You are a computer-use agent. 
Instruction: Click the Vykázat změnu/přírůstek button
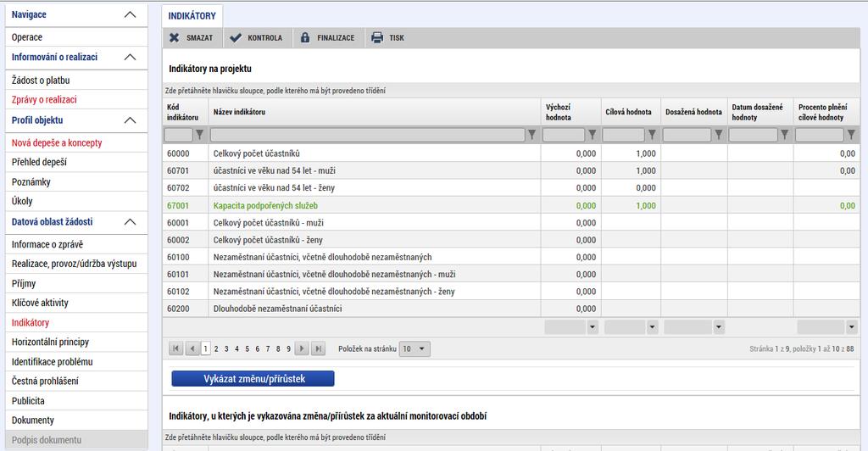(253, 379)
